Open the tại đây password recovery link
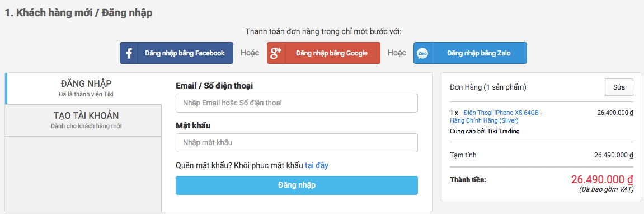644x214 pixels. (x=316, y=165)
